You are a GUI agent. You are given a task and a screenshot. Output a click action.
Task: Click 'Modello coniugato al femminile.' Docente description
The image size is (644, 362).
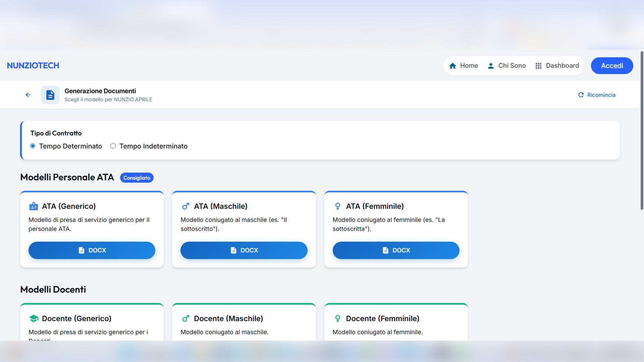coord(378,332)
